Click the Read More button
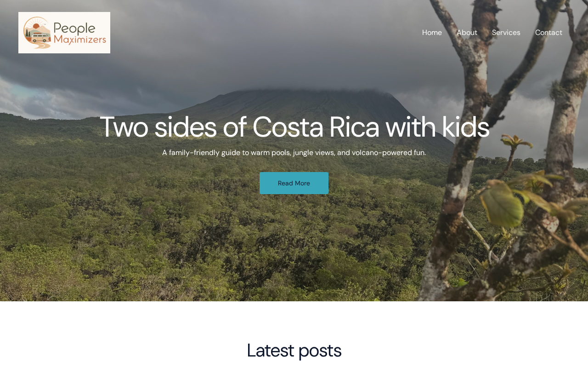This screenshot has height=368, width=588. (294, 183)
